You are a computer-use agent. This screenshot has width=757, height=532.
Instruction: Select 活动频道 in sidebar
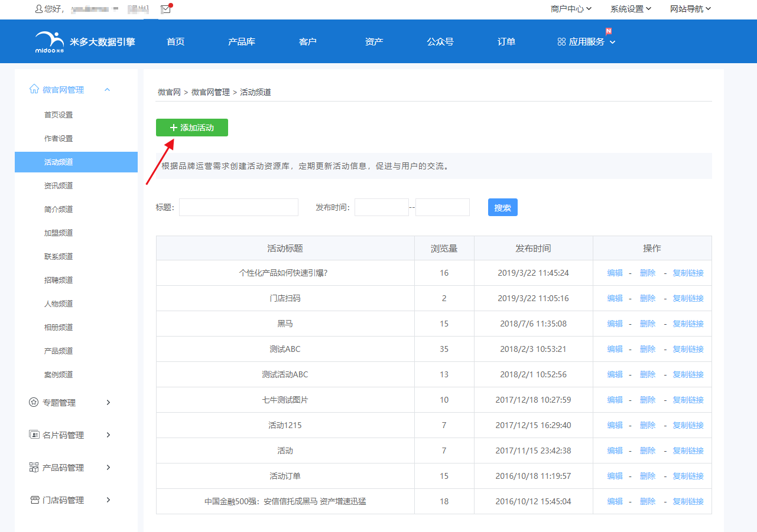[x=76, y=162]
